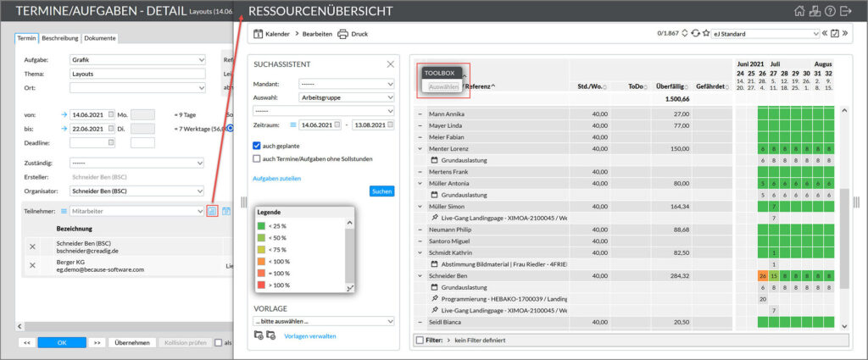
Task: Click the blue arrow next to von date
Action: coord(64,114)
